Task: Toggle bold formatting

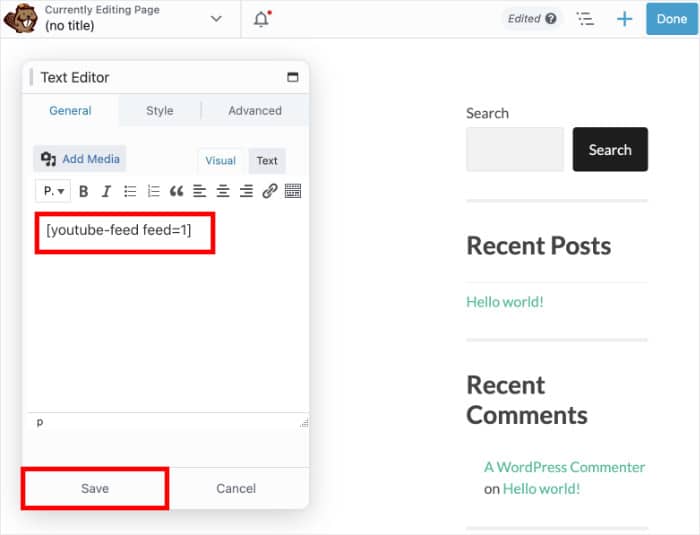Action: (83, 192)
